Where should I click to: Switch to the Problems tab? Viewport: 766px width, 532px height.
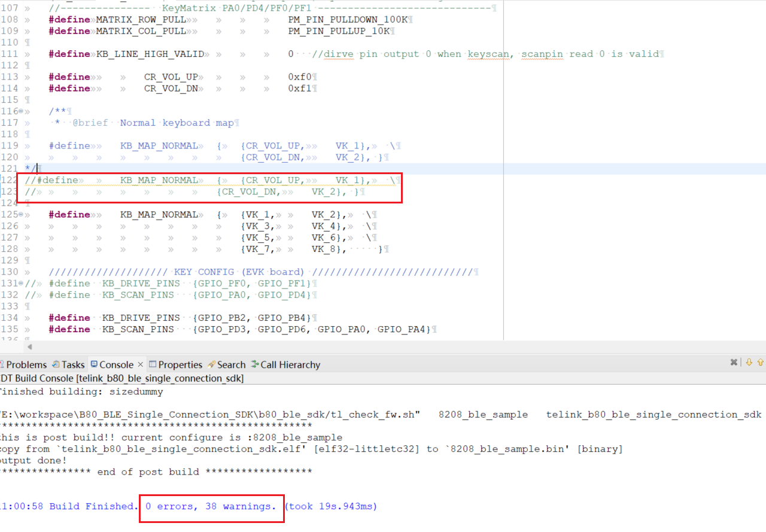click(x=23, y=364)
